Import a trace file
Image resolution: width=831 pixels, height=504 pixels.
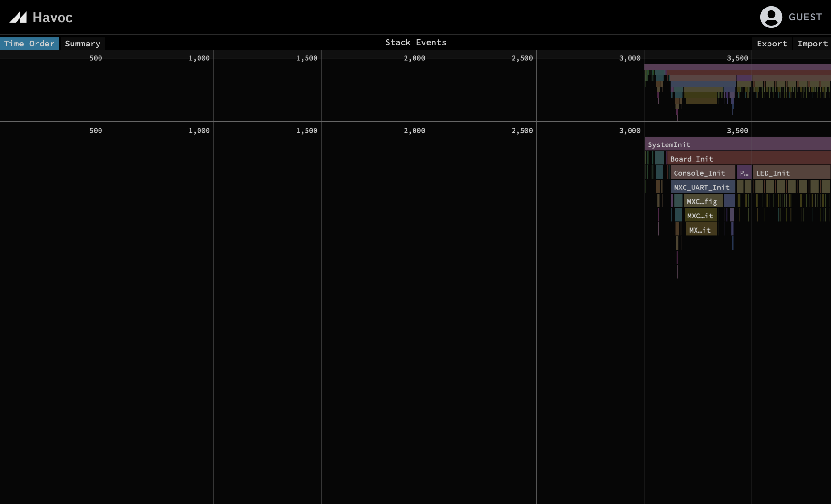[813, 43]
